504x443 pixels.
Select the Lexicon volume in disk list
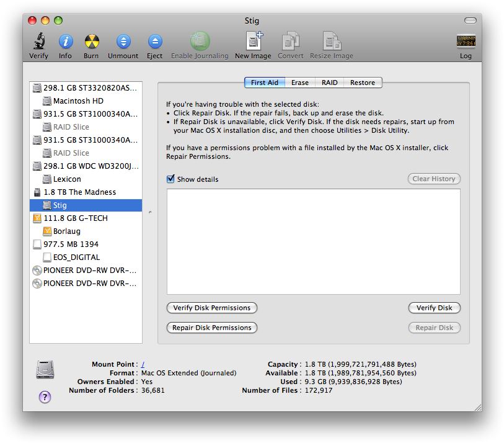tap(67, 179)
